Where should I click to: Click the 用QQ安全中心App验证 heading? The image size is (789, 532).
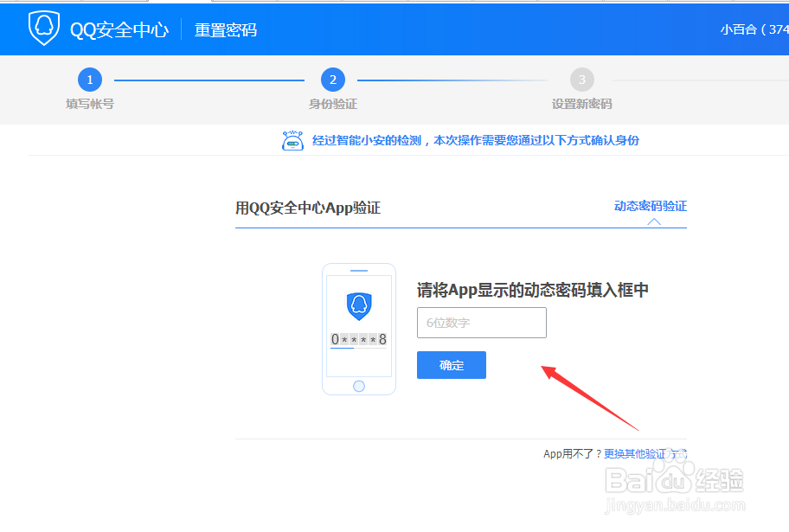coord(308,208)
